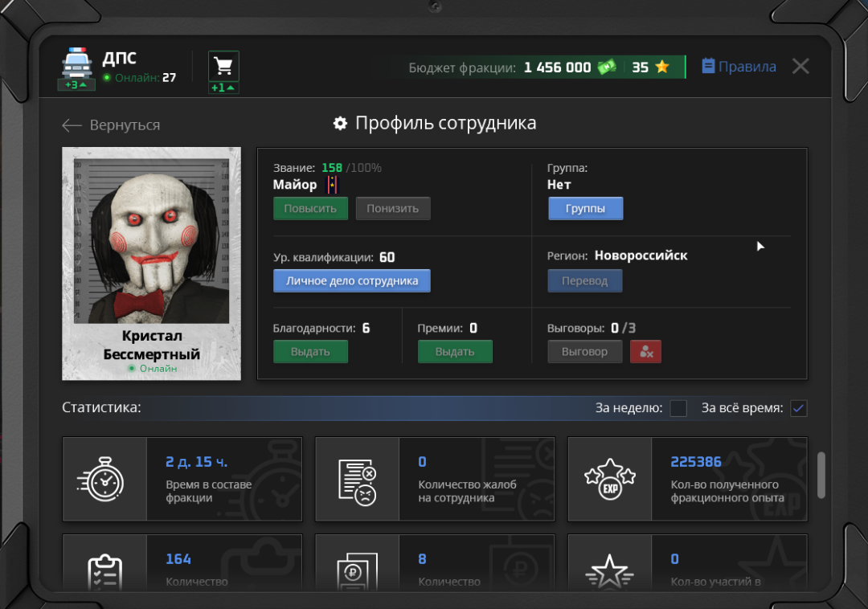Open the Правила rules link
The image size is (868, 609).
point(739,67)
